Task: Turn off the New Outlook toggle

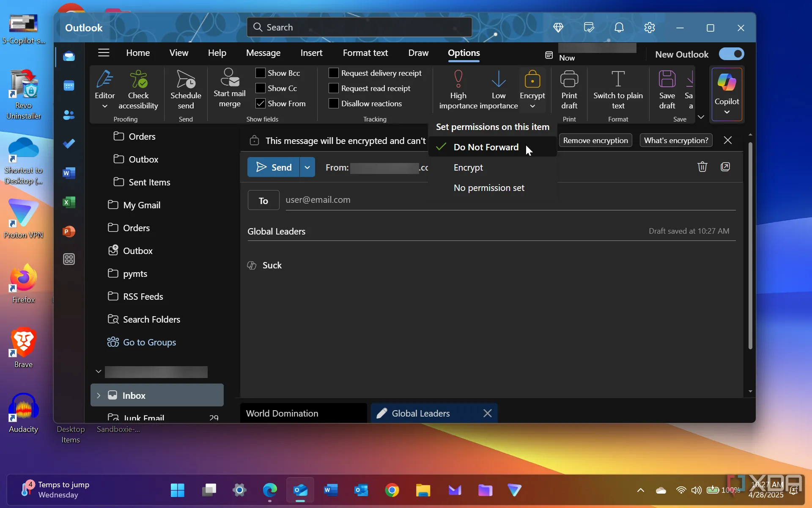Action: pyautogui.click(x=731, y=54)
